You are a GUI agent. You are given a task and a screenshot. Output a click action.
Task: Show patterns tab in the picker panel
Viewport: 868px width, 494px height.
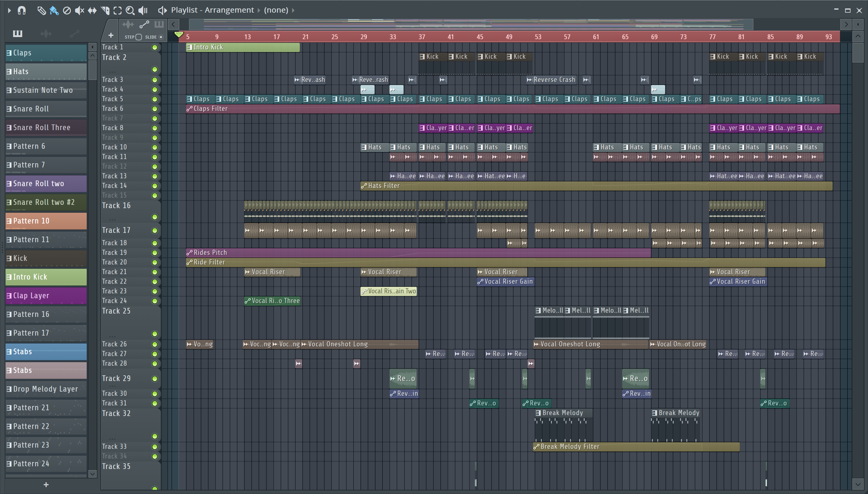(x=18, y=33)
